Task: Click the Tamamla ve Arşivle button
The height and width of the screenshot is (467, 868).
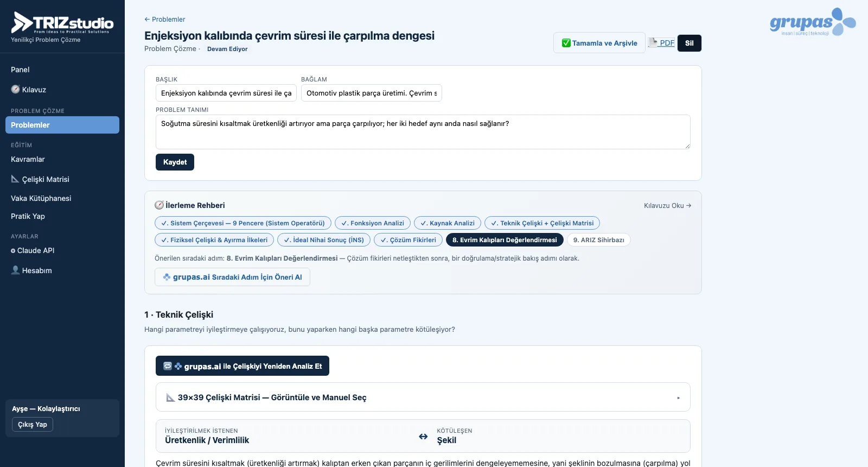Action: [599, 43]
